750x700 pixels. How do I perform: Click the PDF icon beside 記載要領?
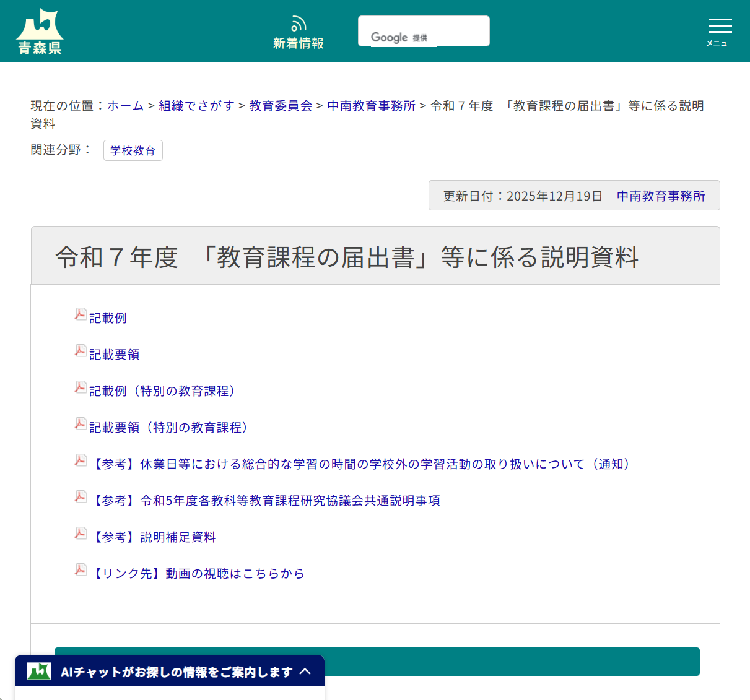[81, 350]
